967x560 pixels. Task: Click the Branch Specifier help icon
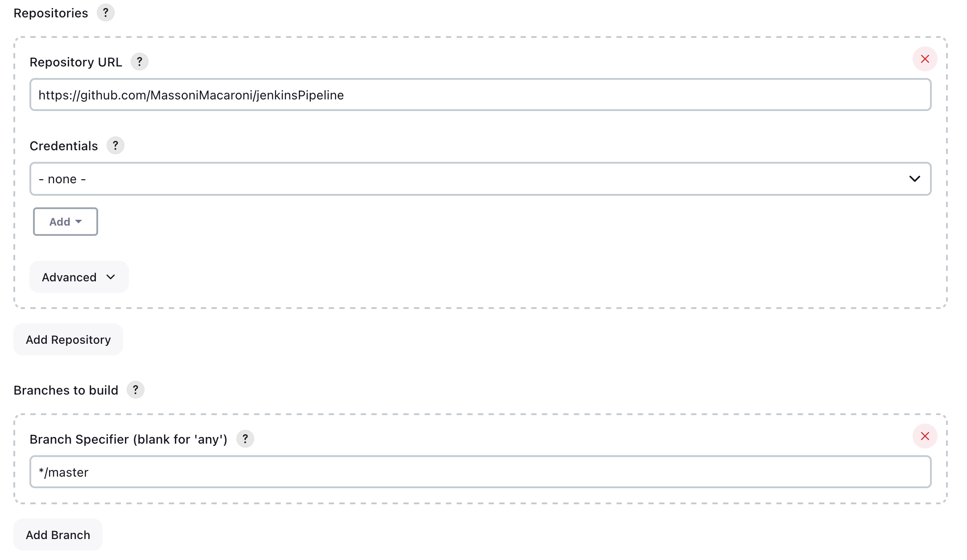tap(245, 439)
